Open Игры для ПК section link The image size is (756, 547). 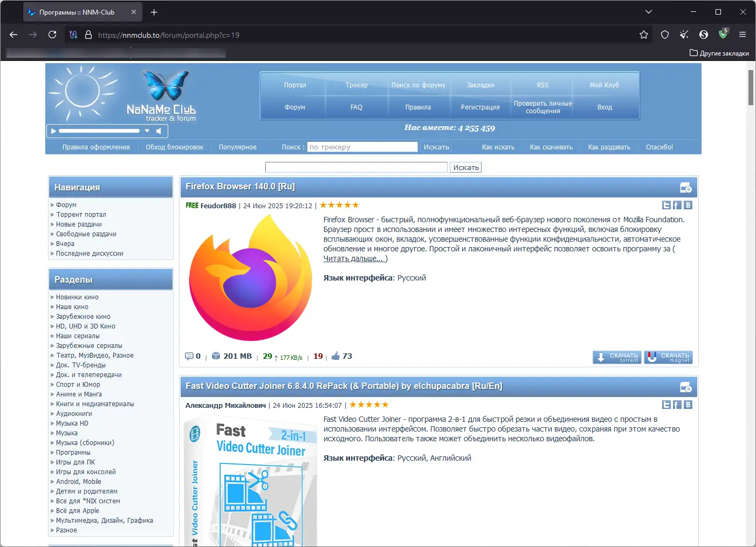click(75, 462)
